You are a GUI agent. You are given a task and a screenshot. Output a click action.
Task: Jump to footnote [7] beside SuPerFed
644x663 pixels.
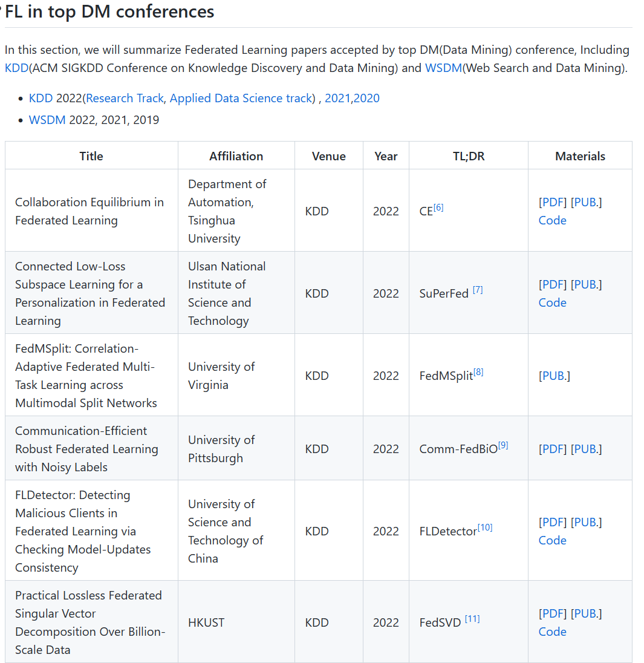pyautogui.click(x=478, y=290)
